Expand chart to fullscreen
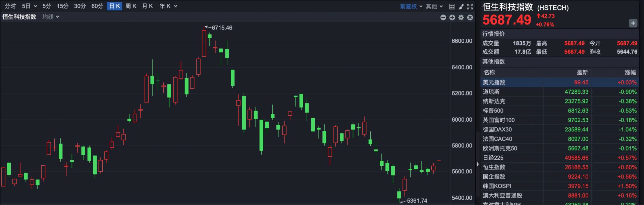 [x=470, y=6]
